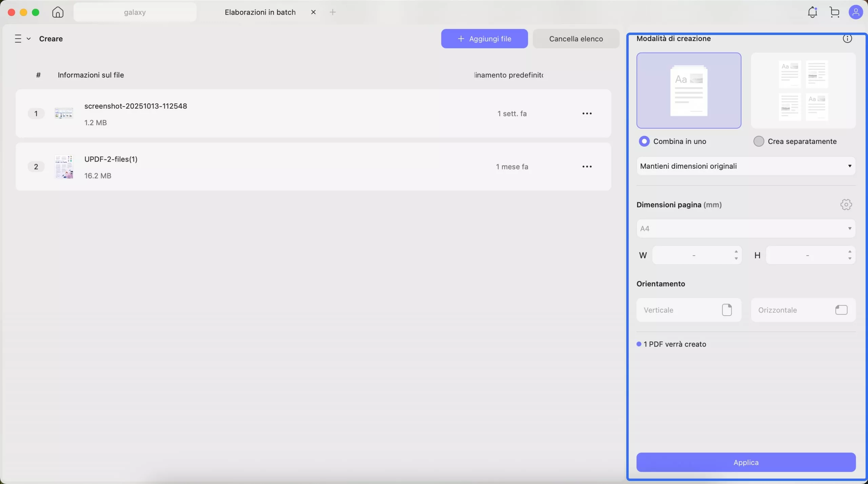This screenshot has height=484, width=868.
Task: Open the A4 page size dropdown
Action: click(746, 228)
